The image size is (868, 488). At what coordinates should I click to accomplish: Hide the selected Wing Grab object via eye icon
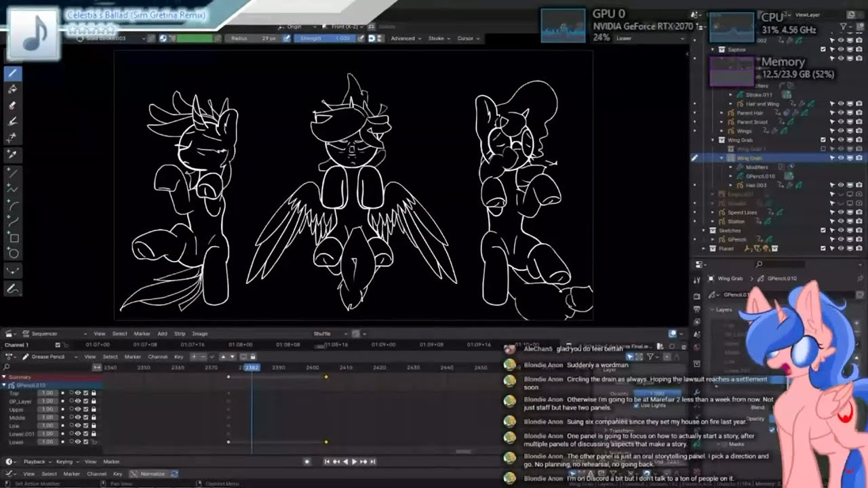(x=841, y=158)
